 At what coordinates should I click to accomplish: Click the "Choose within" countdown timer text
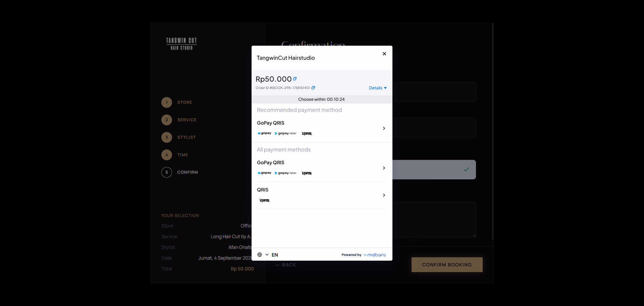click(321, 99)
